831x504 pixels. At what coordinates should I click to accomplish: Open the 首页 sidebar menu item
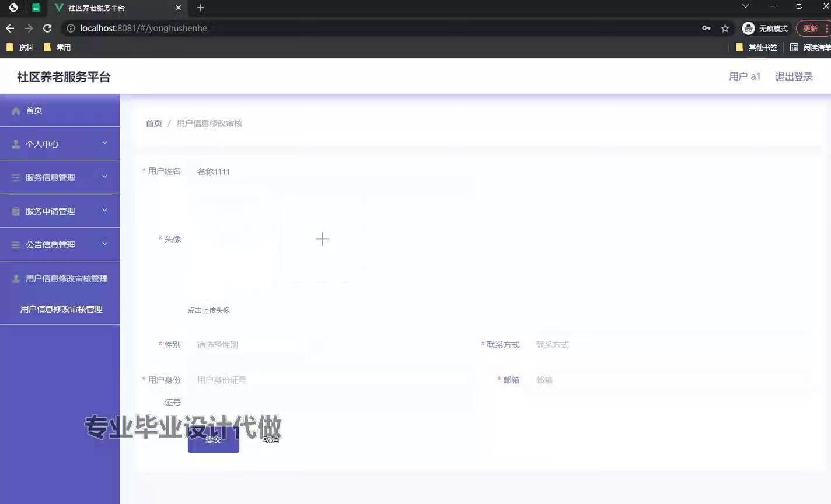click(60, 110)
